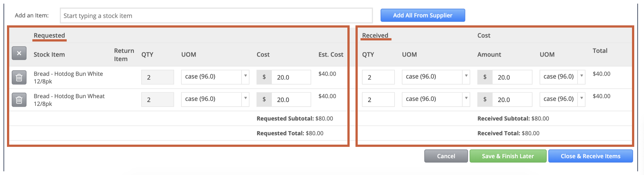Image resolution: width=644 pixels, height=175 pixels.
Task: Expand received UOM dropdown for Bun Wheat
Action: 436,99
